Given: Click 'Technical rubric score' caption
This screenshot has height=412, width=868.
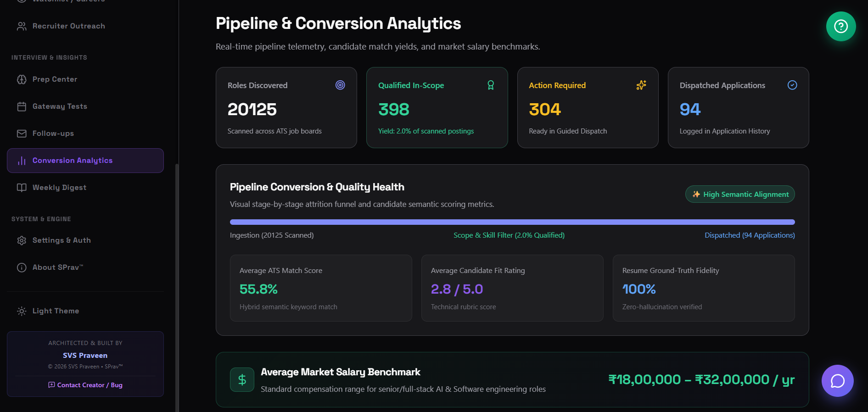Looking at the screenshot, I should (463, 307).
